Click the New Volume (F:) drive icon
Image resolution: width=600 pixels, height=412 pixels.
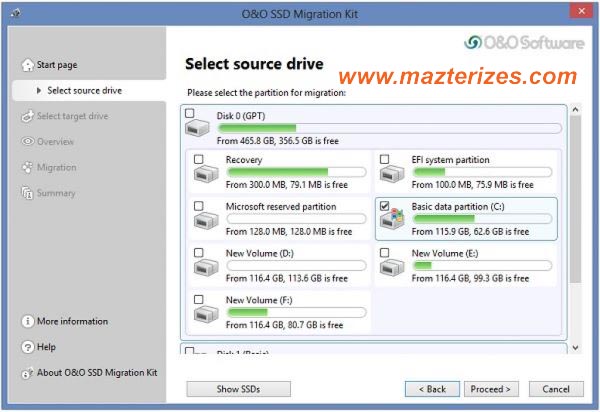pyautogui.click(x=206, y=314)
